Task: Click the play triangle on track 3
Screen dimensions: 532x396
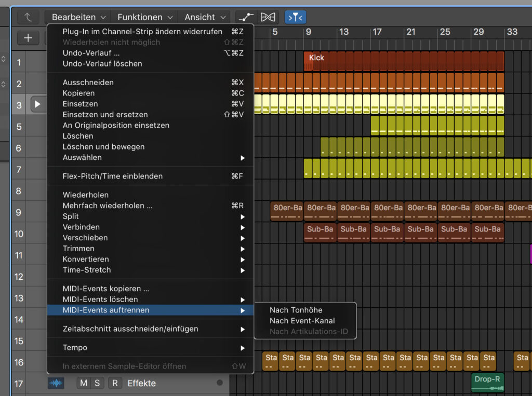Action: (x=37, y=104)
